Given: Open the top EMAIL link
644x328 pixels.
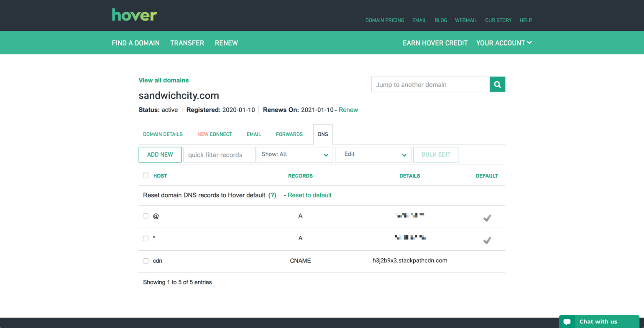Looking at the screenshot, I should coord(419,20).
